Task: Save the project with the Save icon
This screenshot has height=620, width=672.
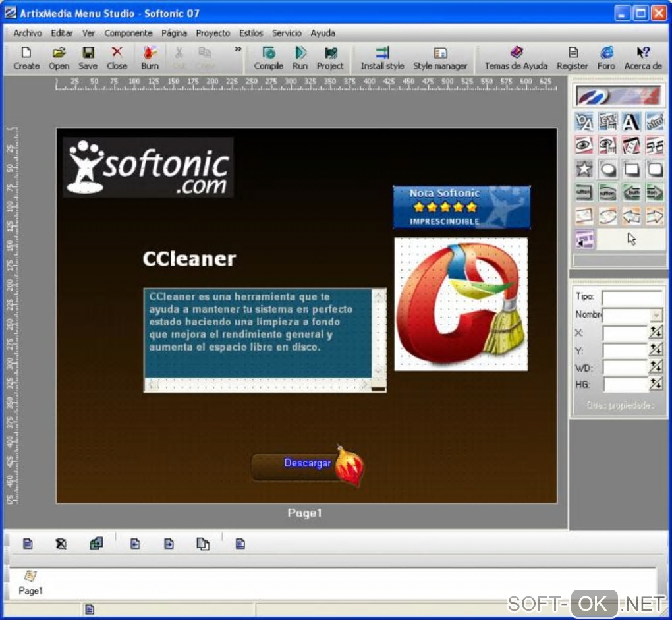Action: click(x=88, y=58)
